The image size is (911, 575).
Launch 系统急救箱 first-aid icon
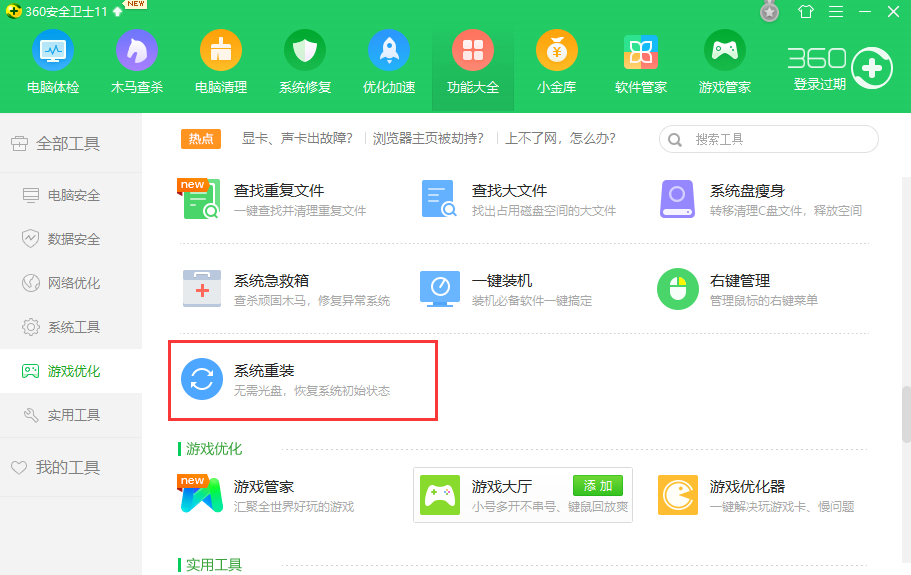pos(202,289)
